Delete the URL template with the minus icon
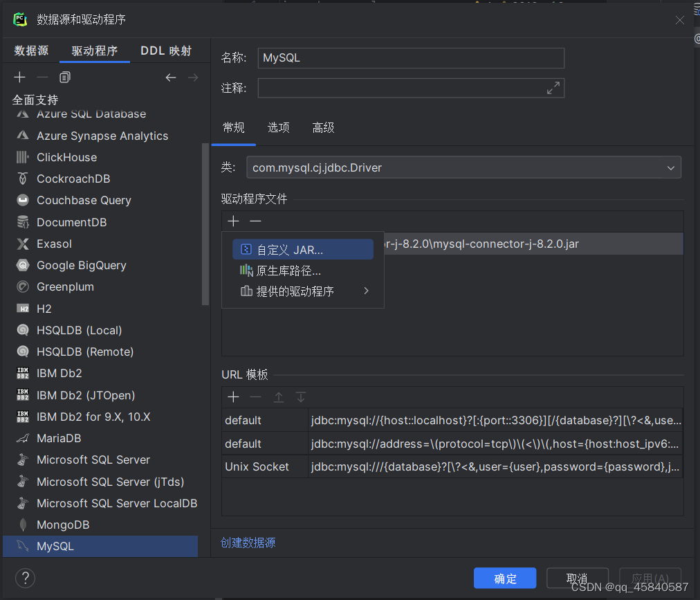Viewport: 700px width, 600px height. (255, 397)
